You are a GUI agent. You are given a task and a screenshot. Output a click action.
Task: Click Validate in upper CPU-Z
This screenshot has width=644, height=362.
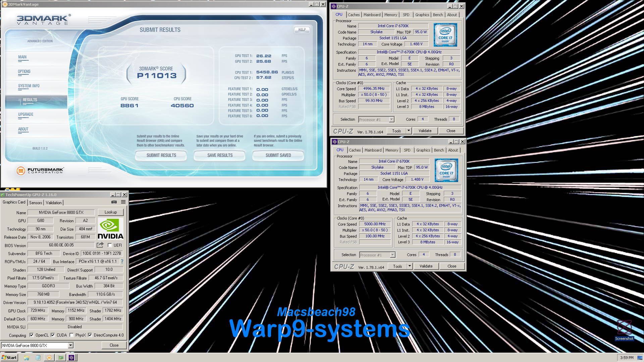click(425, 131)
